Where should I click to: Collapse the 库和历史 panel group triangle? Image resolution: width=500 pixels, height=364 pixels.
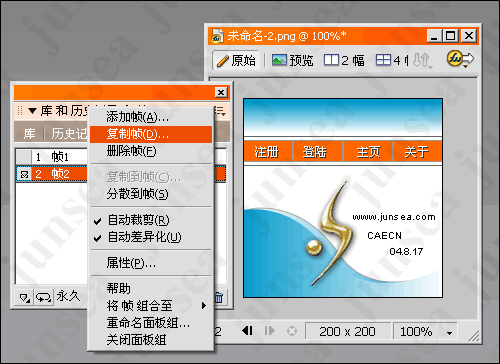[x=32, y=111]
